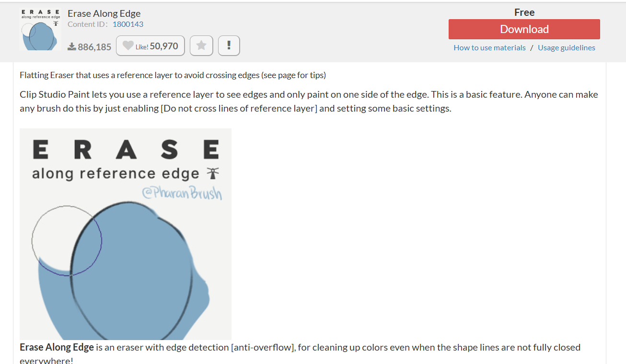The width and height of the screenshot is (626, 364).
Task: Click the Erase Along Edge title heading
Action: coord(104,13)
